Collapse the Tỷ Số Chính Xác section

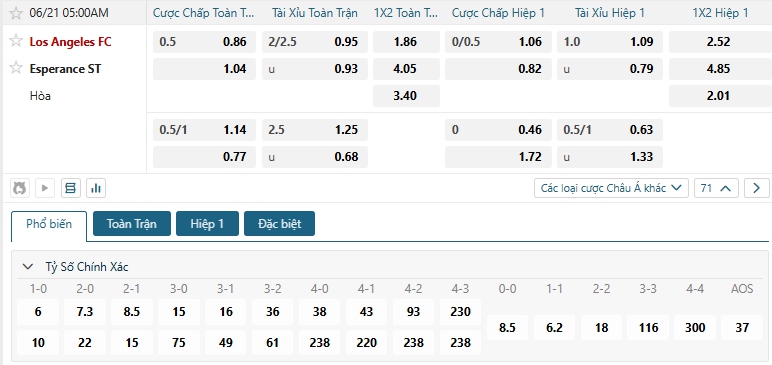coord(29,267)
